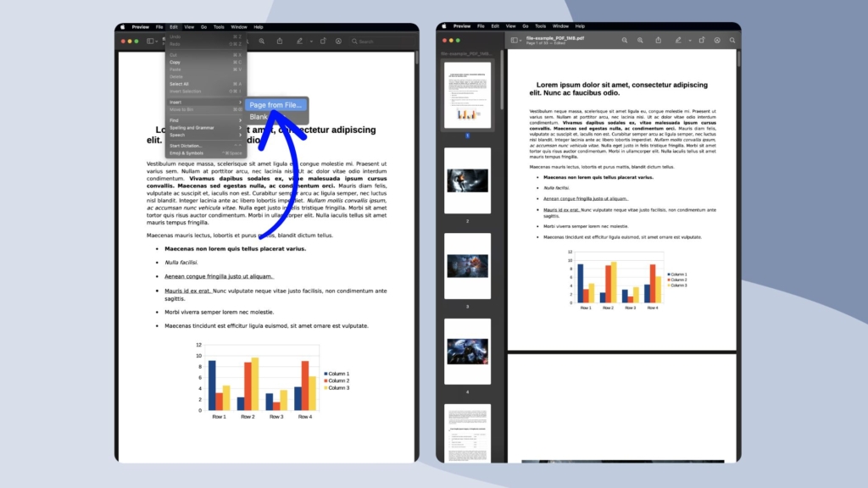Open Share icon in right window toolbar
The image size is (868, 488).
[x=658, y=40]
